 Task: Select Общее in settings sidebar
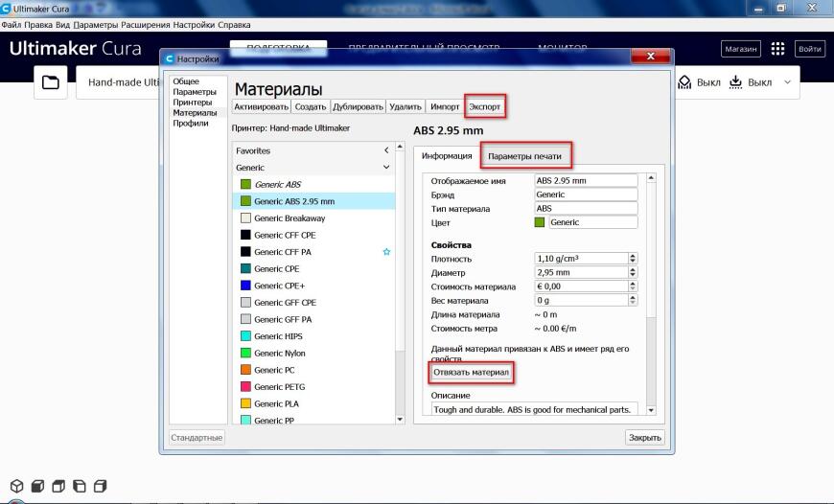186,81
